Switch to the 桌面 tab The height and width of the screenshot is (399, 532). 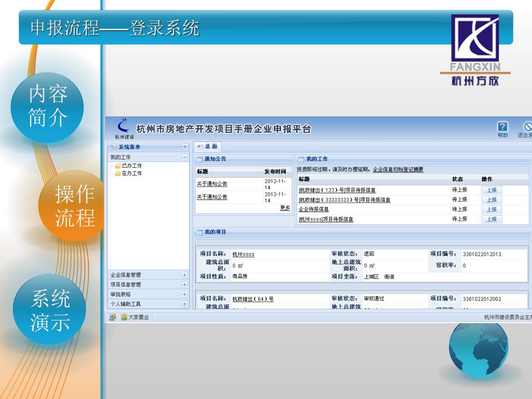208,146
